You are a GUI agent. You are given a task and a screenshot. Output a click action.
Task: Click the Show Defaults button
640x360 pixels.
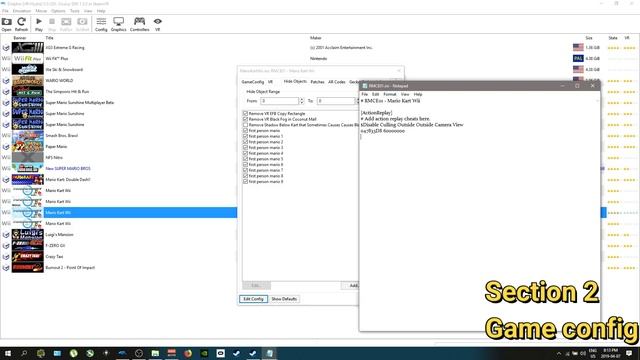coord(284,299)
